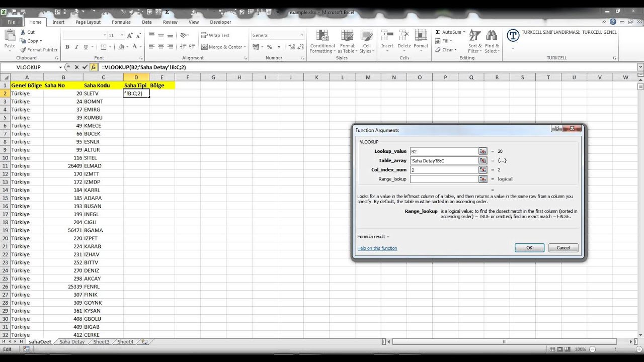Click the Decrease Decimal icon
Viewport: 644px width, 362px height.
pos(300,47)
